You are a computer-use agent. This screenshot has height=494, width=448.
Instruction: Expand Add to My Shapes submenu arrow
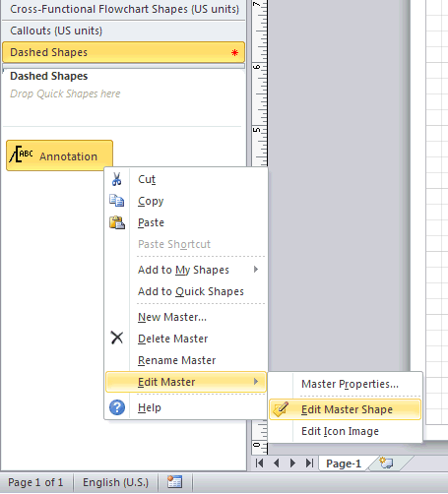(x=256, y=270)
